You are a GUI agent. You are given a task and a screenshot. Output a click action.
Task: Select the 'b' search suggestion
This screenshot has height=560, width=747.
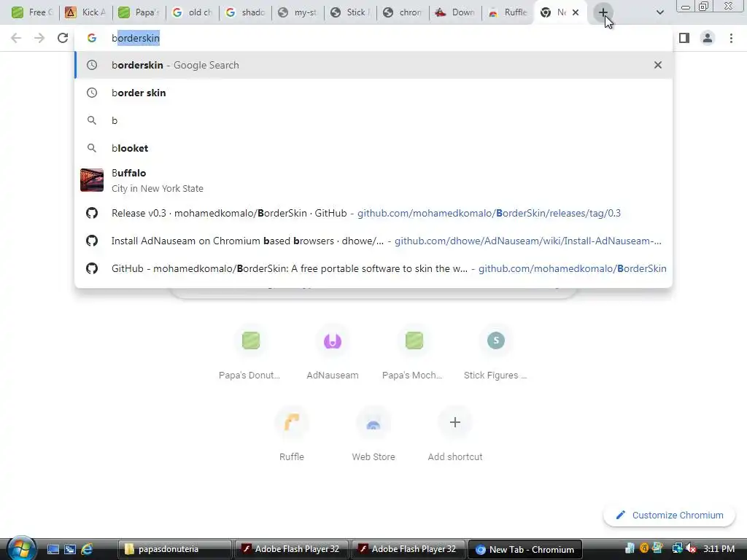(x=373, y=120)
